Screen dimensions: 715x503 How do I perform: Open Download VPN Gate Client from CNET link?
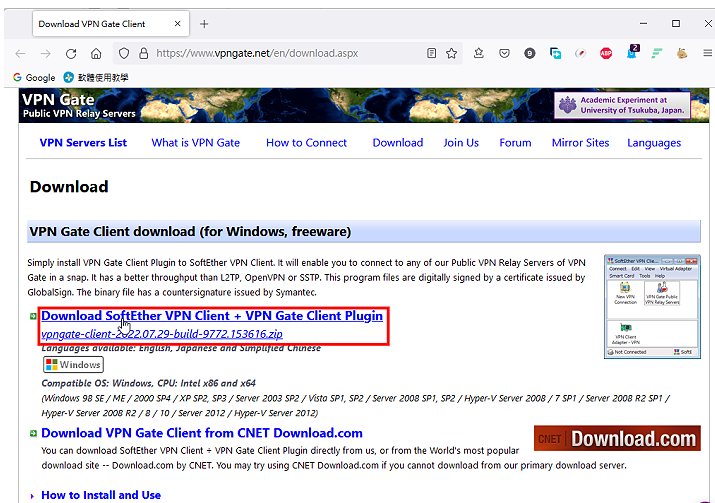click(x=202, y=433)
